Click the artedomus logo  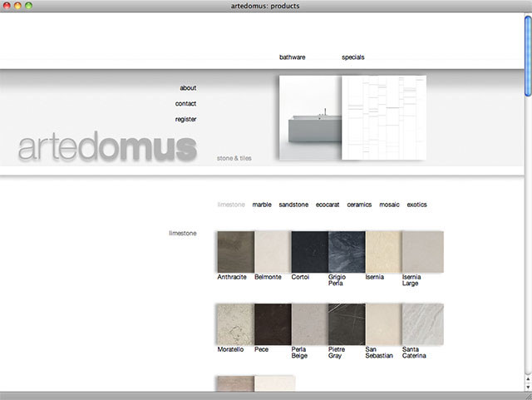(107, 146)
